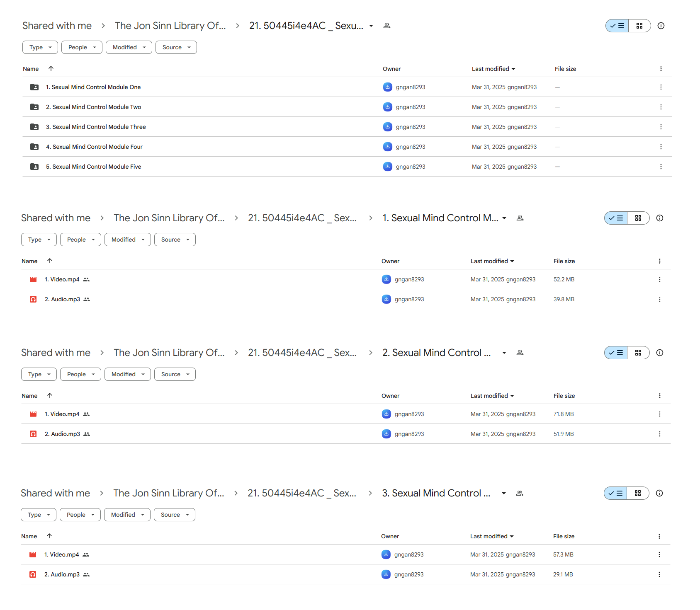The image size is (700, 610).
Task: Switch to grid layout in '3. Sexual Mind Control ...' panel
Action: coord(638,493)
